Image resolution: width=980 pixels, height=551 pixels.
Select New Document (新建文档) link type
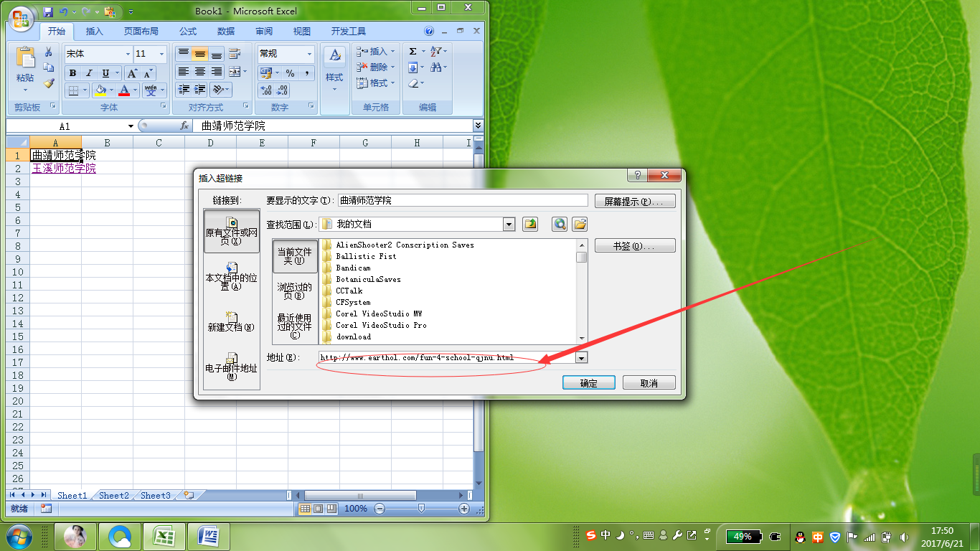(231, 321)
